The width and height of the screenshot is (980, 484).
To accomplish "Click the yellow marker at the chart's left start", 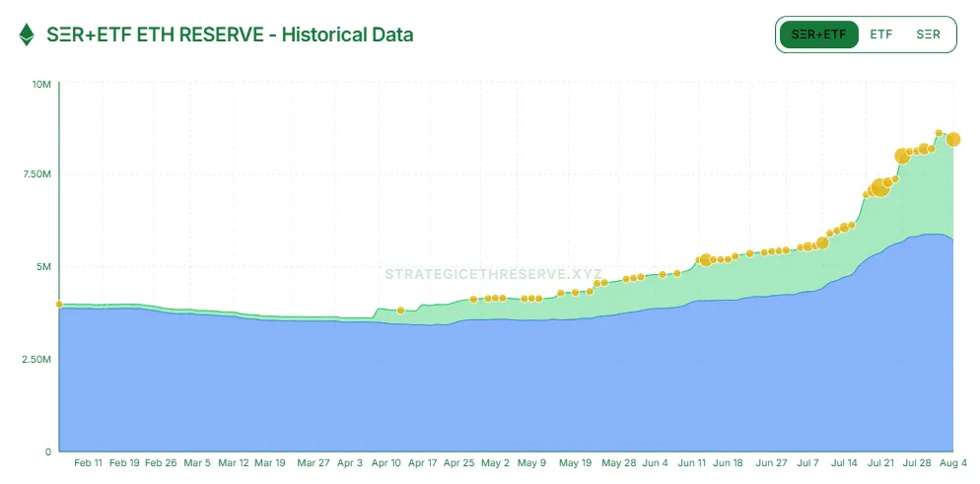I will point(59,305).
